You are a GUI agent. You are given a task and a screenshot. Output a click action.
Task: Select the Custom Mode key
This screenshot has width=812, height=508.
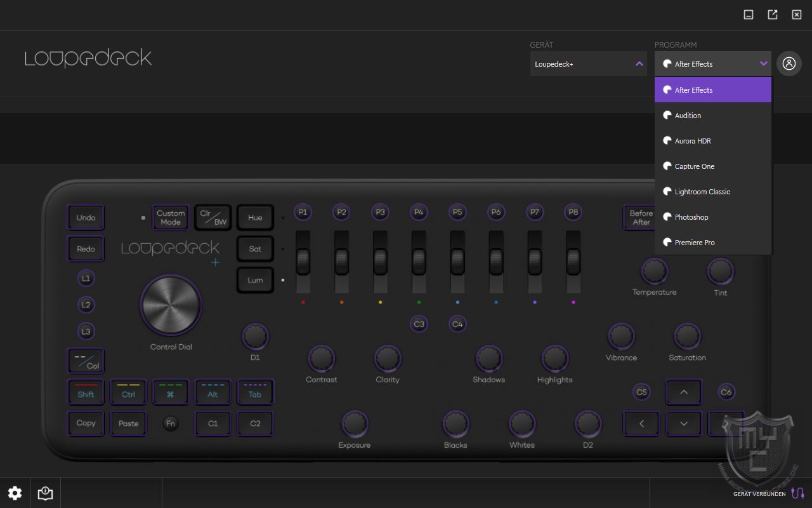pos(171,218)
